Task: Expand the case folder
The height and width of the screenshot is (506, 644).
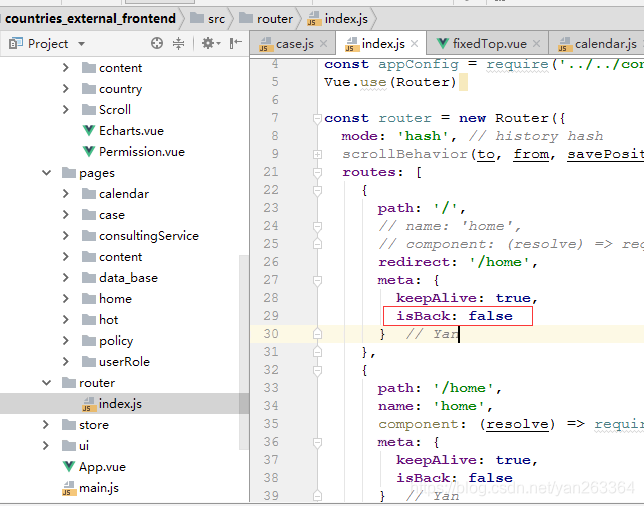Action: (x=66, y=214)
